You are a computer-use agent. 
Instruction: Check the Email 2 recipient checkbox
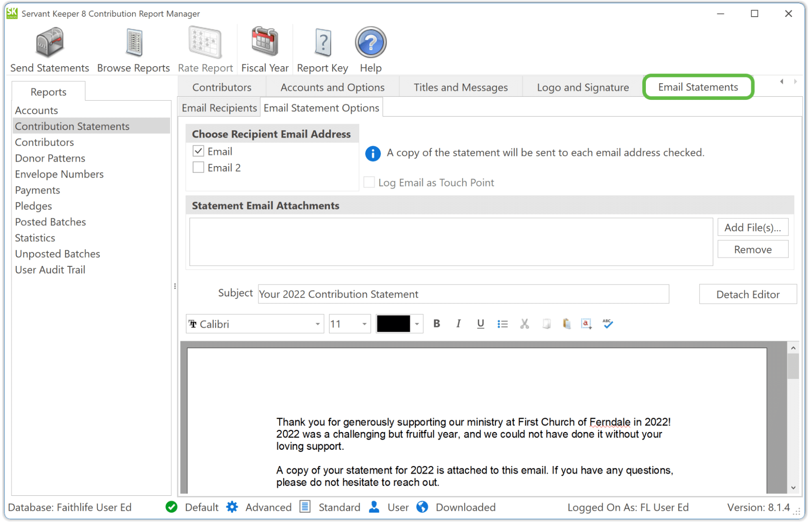point(198,167)
